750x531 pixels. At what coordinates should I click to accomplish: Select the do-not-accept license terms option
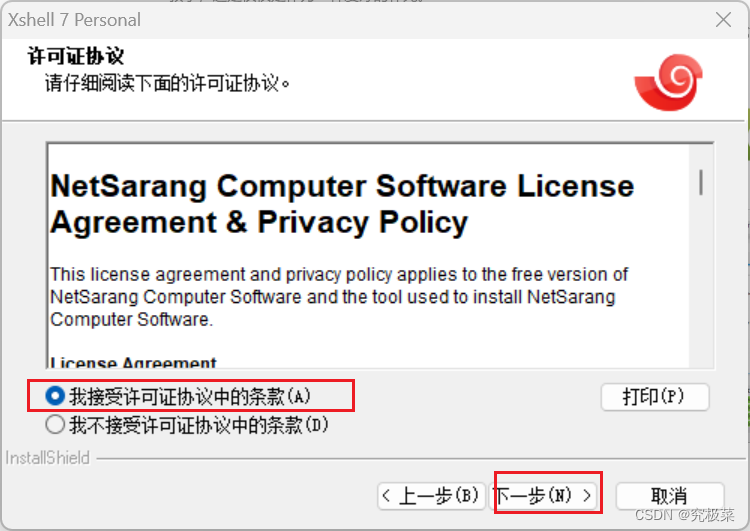(x=55, y=424)
